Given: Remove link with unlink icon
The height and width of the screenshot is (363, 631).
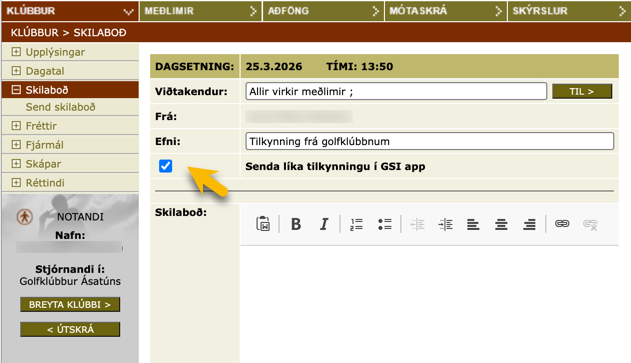Looking at the screenshot, I should coord(590,224).
